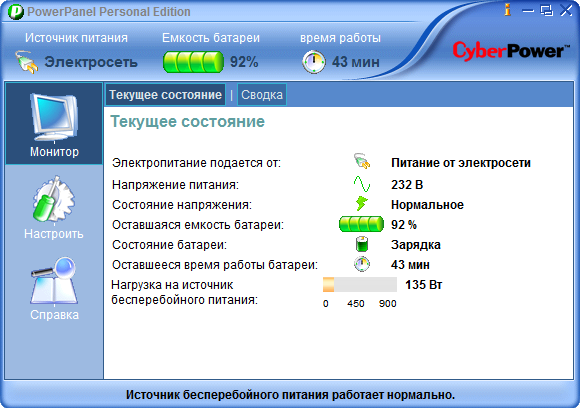Click the status bar message at bottom
The height and width of the screenshot is (408, 580).
point(290,395)
